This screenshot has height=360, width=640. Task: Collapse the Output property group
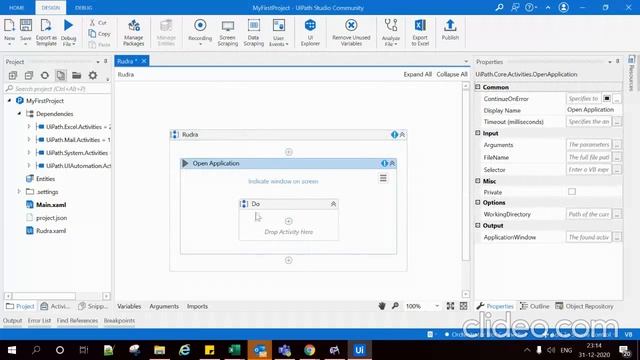tap(478, 225)
